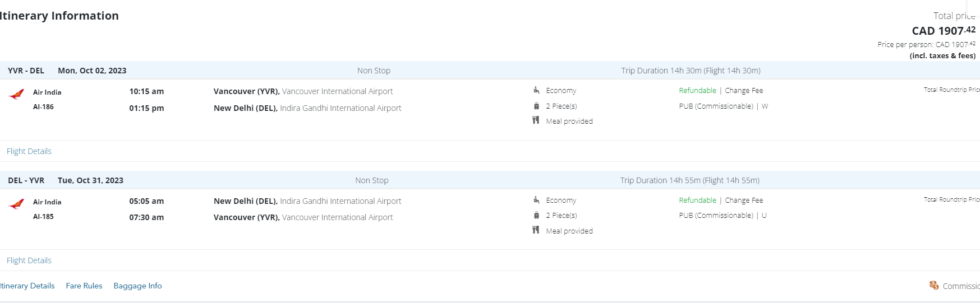The image size is (980, 303).
Task: Click the YVR - DEL Mon, Oct 02 header
Action: coord(67,71)
